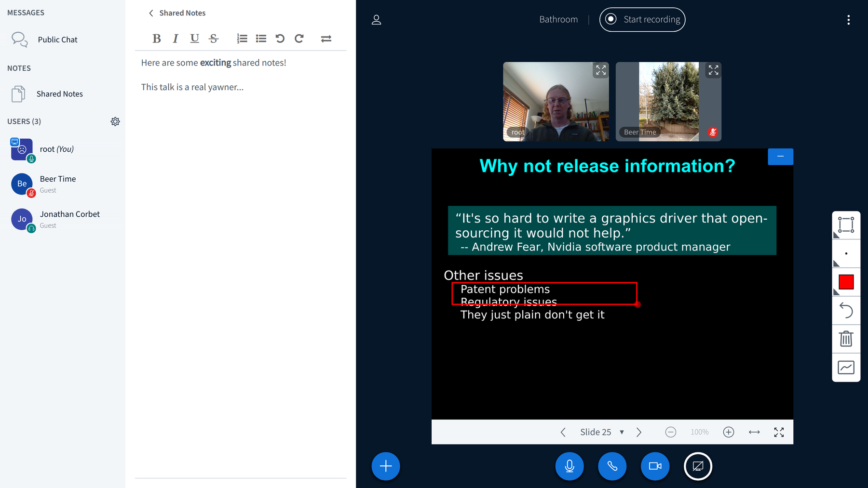
Task: Open the blue plus actions menu
Action: 386,466
